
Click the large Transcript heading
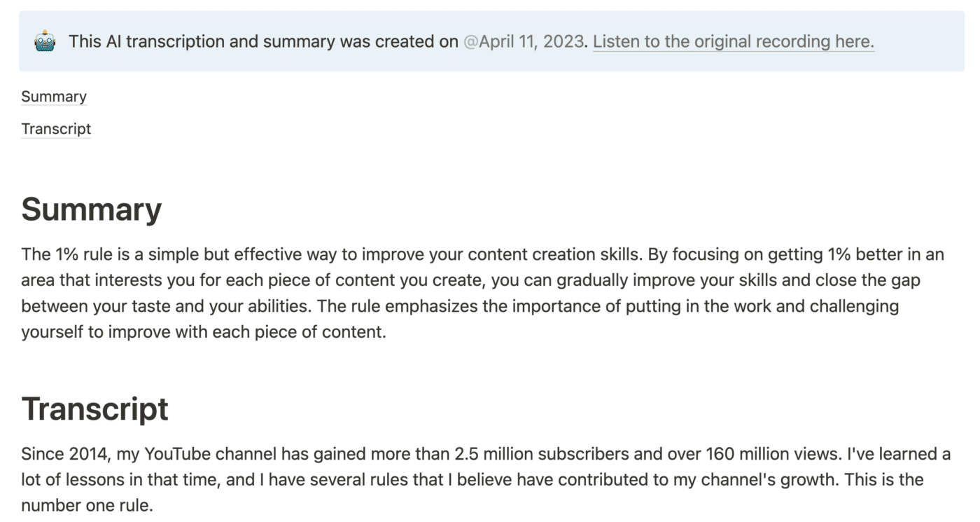95,408
